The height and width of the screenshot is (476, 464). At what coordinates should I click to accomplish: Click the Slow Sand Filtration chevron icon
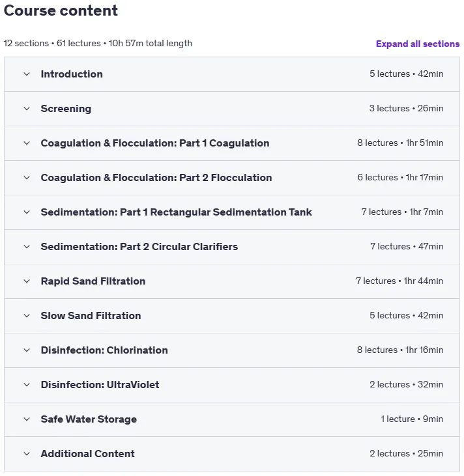click(x=27, y=316)
